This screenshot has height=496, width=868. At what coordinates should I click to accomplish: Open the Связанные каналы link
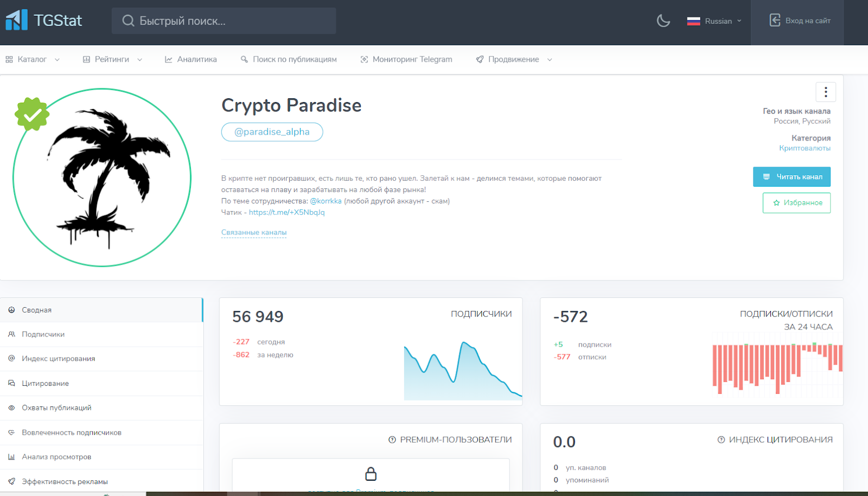[x=254, y=232]
